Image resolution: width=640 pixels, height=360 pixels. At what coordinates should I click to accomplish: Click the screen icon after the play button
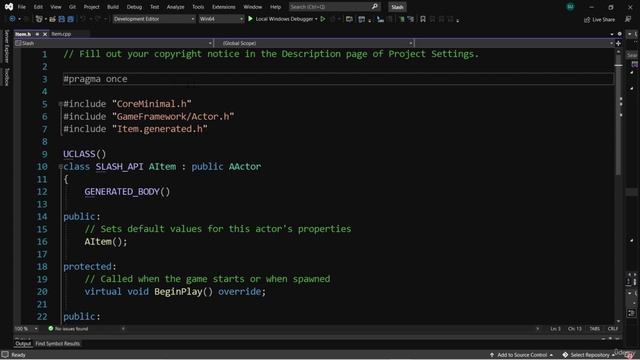tap(349, 19)
